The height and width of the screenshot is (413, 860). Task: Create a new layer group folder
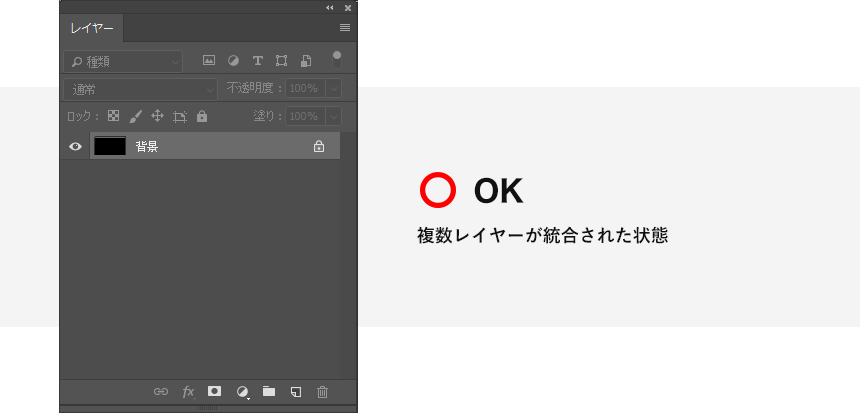click(269, 392)
